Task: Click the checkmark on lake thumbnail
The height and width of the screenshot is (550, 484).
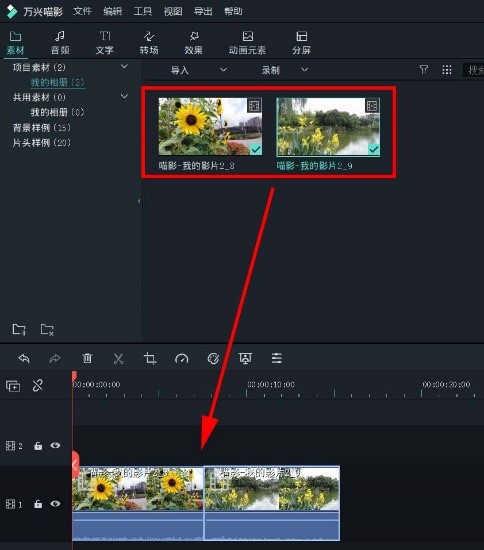Action: point(374,149)
